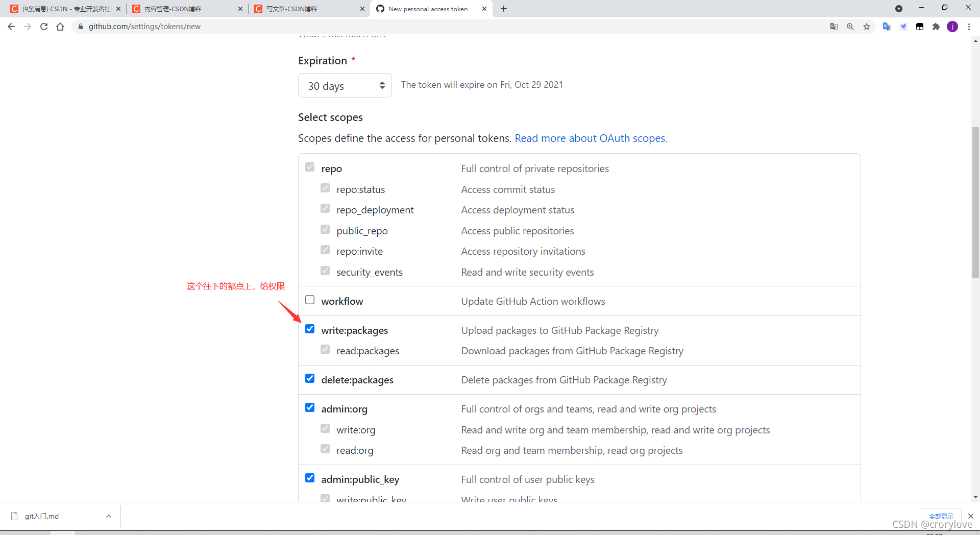Switch to the 写文章-CSDN博客 tab
Screen dimensions: 980x535
click(x=309, y=9)
